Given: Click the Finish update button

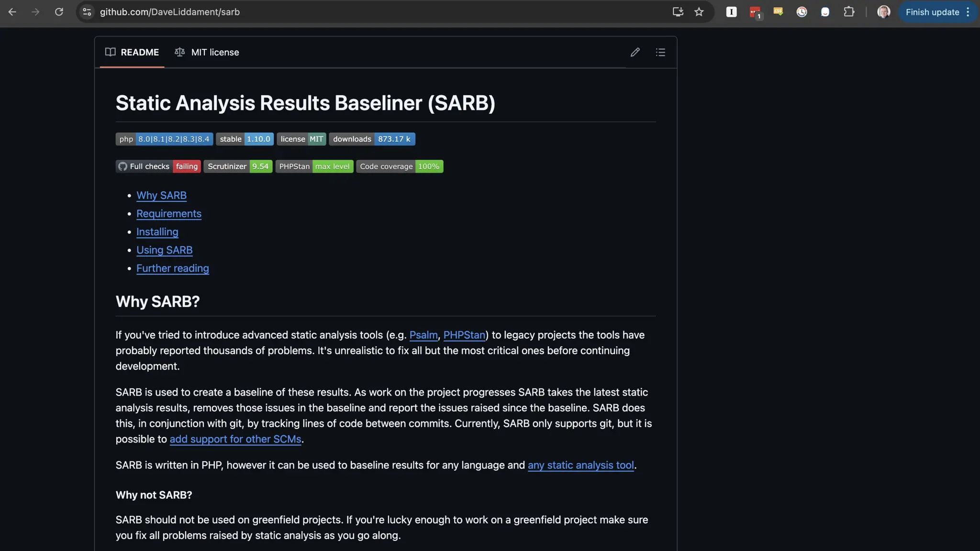Looking at the screenshot, I should point(932,12).
